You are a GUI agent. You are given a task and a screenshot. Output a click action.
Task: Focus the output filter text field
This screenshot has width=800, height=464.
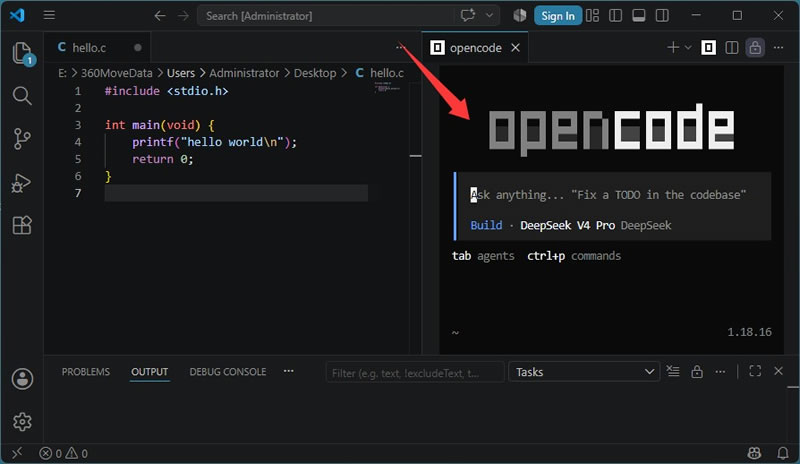coord(415,373)
